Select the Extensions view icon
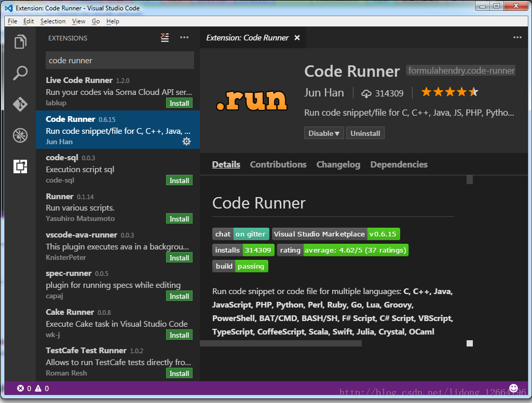Viewport: 532px width, 403px height. click(x=20, y=166)
